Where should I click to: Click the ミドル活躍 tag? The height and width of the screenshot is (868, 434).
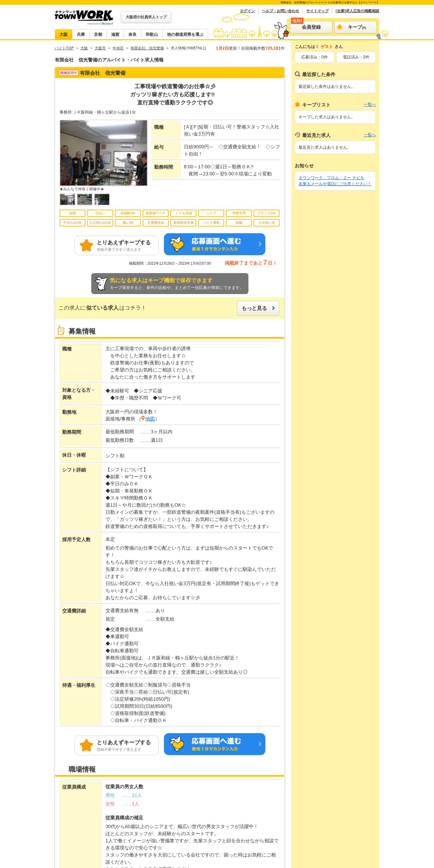click(183, 213)
